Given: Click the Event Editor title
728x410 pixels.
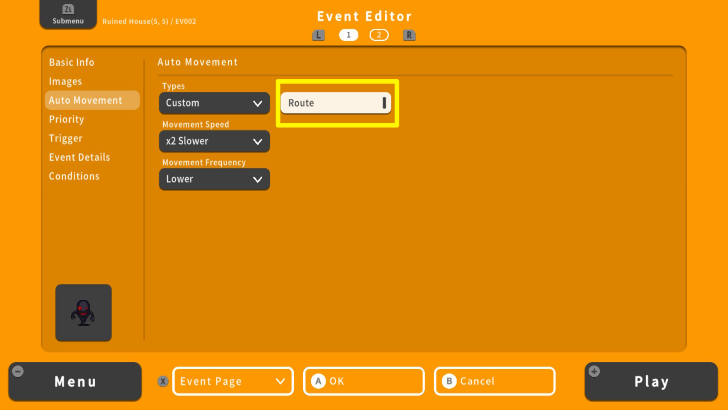Looking at the screenshot, I should click(x=364, y=16).
